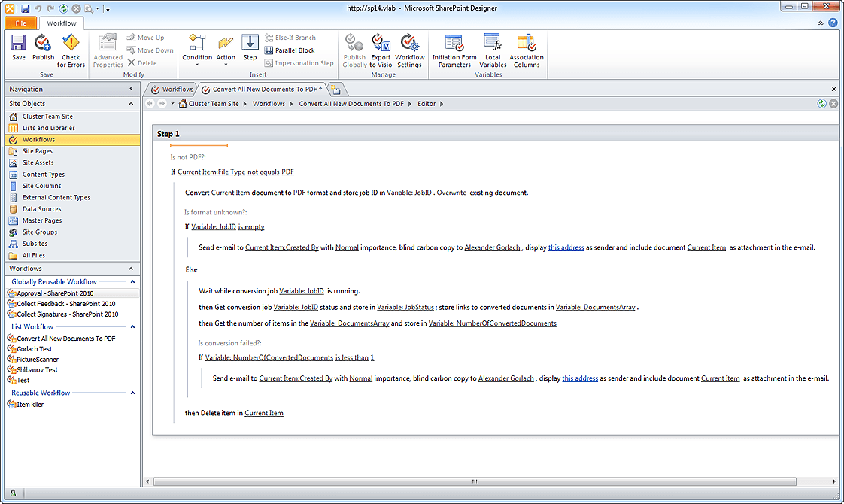Collapse the Navigation pane
The height and width of the screenshot is (504, 844).
[x=132, y=89]
